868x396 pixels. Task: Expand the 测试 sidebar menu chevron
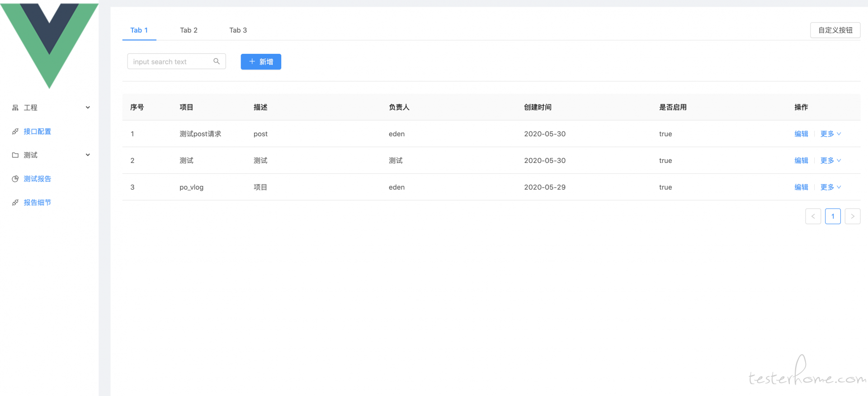[x=88, y=155]
